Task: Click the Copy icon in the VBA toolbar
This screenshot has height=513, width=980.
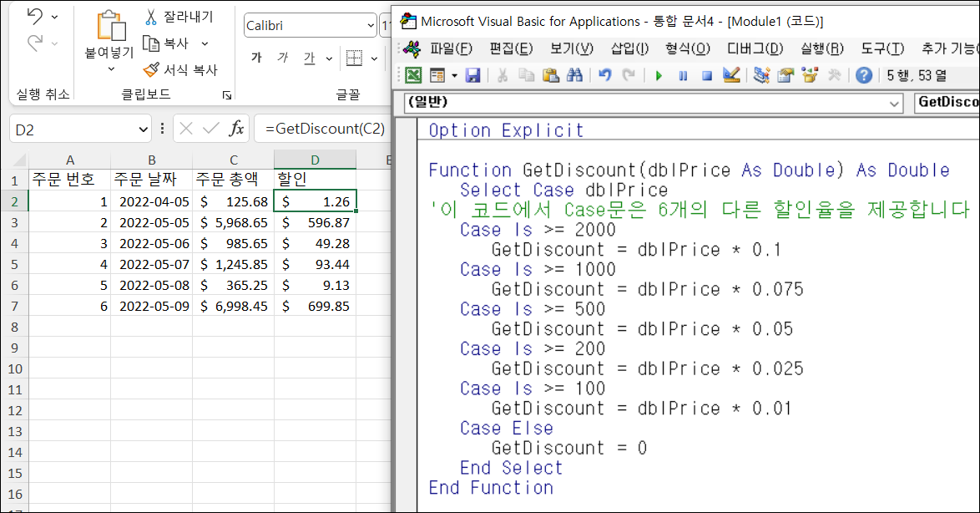Action: (526, 76)
